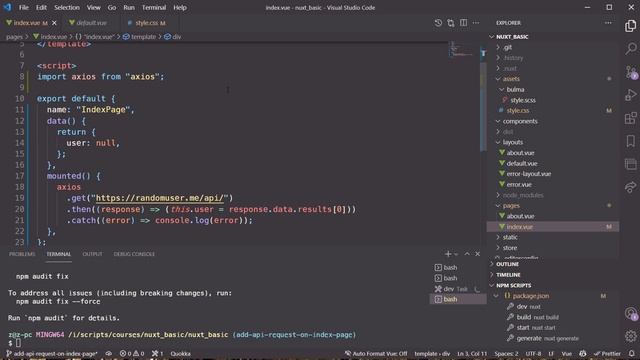Screen dimensions: 640x360
Task: Click the editor vertical scrollbar
Action: (x=483, y=107)
